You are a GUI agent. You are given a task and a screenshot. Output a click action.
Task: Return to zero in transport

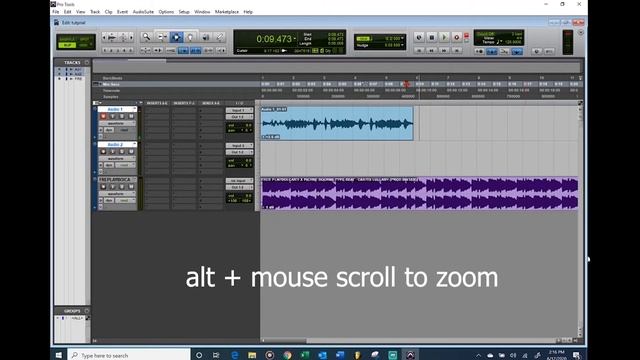pos(419,51)
